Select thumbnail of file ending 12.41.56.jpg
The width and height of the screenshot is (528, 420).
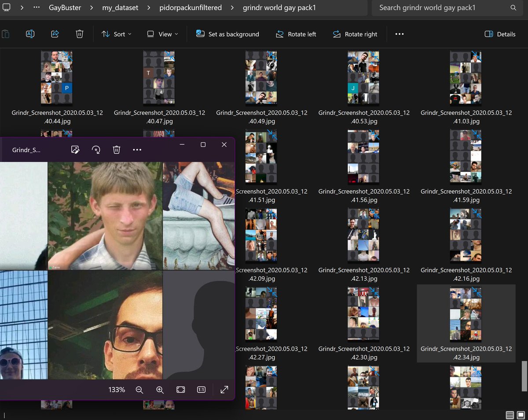click(x=363, y=157)
